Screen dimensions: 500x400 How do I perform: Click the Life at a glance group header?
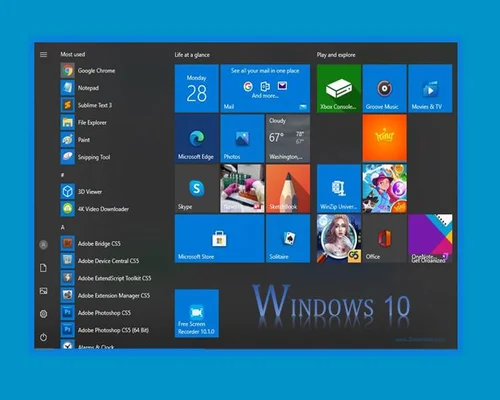pos(192,55)
